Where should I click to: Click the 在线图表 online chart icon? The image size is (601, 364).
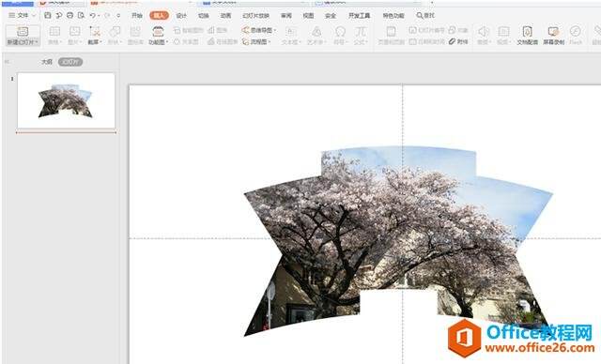223,41
